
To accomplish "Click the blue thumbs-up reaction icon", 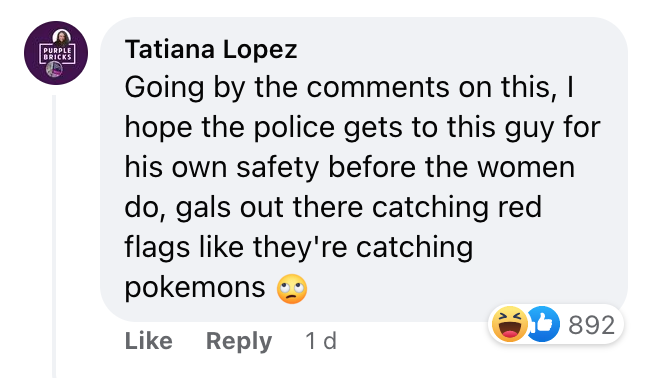I will [544, 324].
